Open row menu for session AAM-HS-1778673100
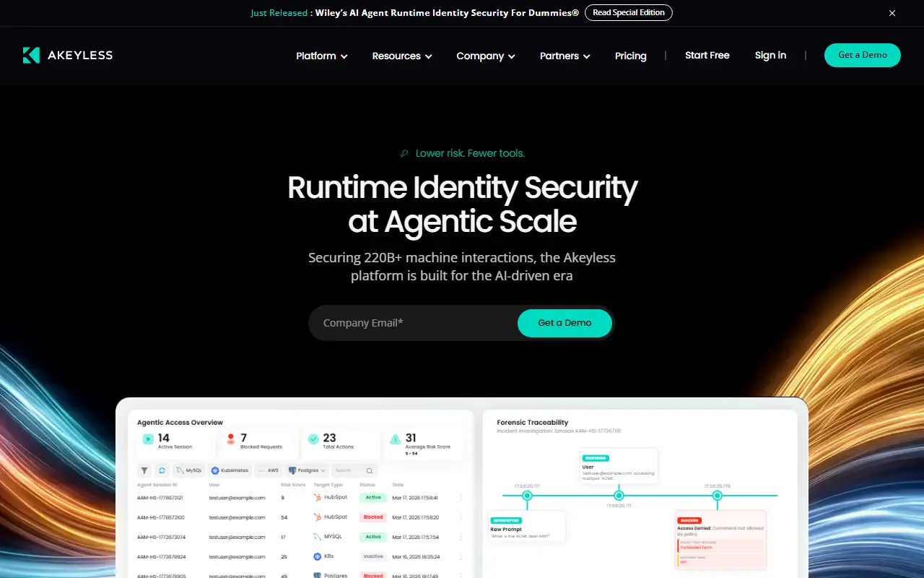Image resolution: width=924 pixels, height=578 pixels. (x=461, y=517)
